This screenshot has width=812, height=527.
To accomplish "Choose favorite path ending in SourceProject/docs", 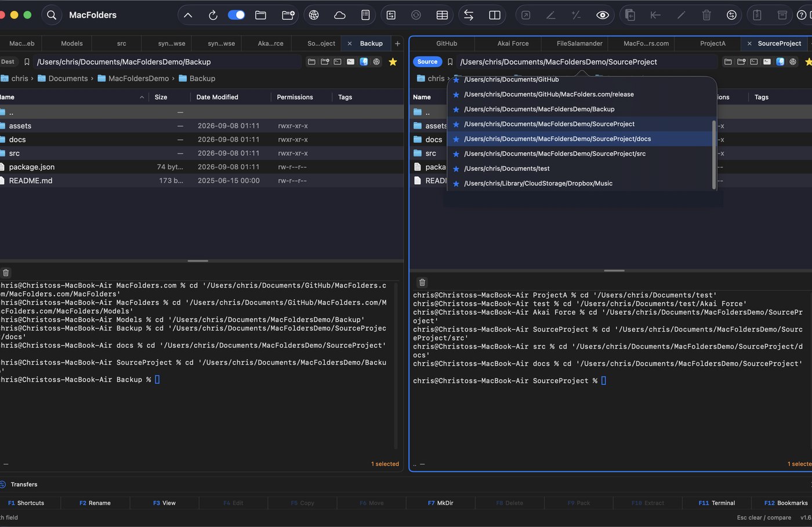I will pyautogui.click(x=580, y=139).
